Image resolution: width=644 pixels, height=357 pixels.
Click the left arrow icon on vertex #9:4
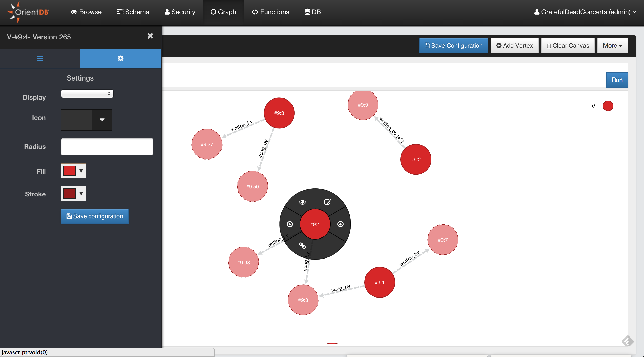click(290, 224)
